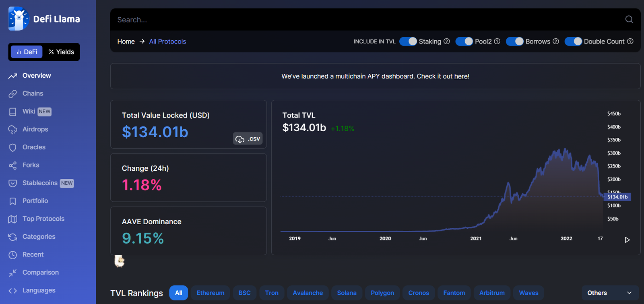Click the Recent clock icon

13,255
